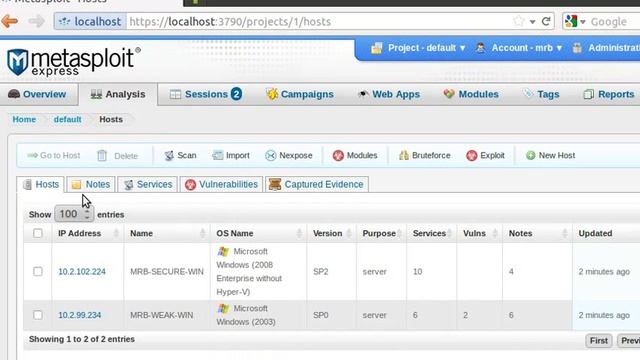
Task: Open the Project - default dropdown
Action: 419,48
